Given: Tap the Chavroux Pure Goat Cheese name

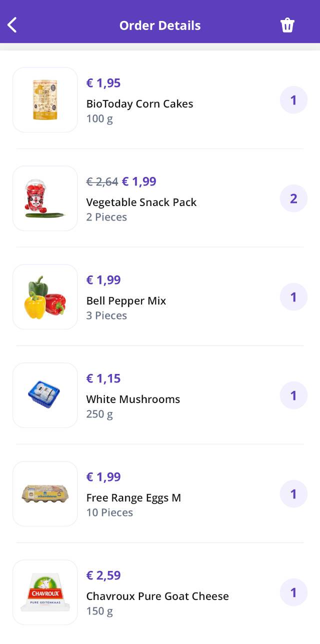Looking at the screenshot, I should pyautogui.click(x=157, y=596).
